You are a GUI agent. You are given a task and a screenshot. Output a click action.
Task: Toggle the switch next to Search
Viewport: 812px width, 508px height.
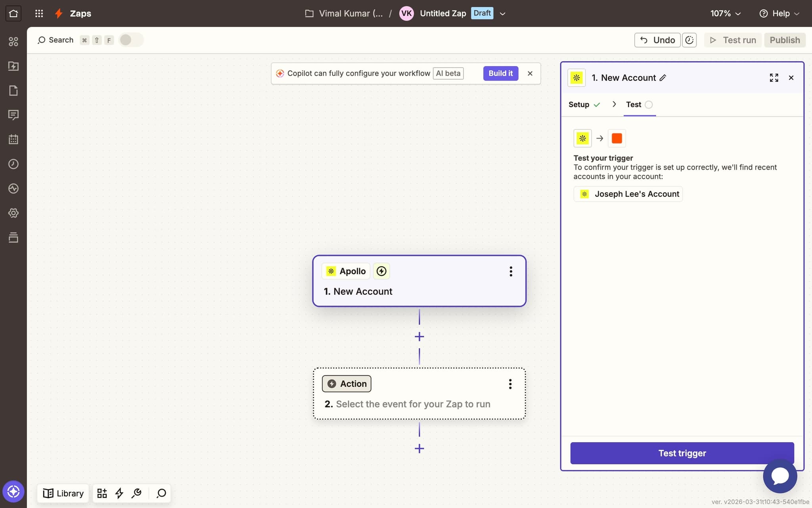click(131, 40)
